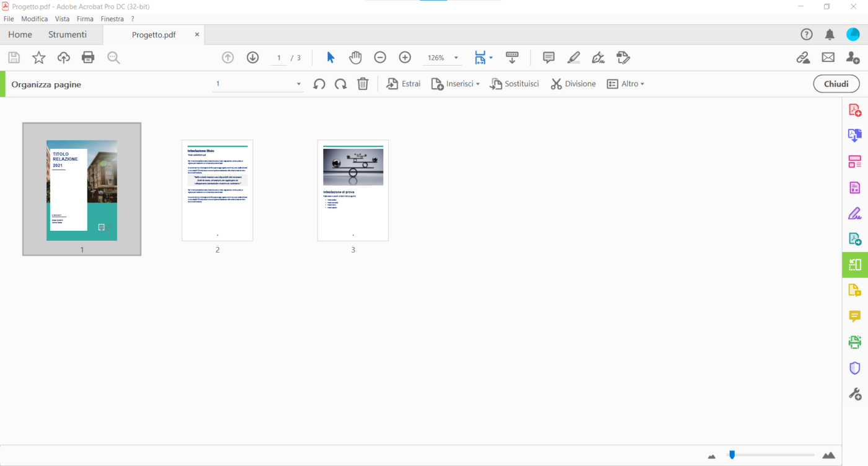Toggle the Organizza pagine sidebar tool
Screen dimensions: 868x466
point(854,264)
